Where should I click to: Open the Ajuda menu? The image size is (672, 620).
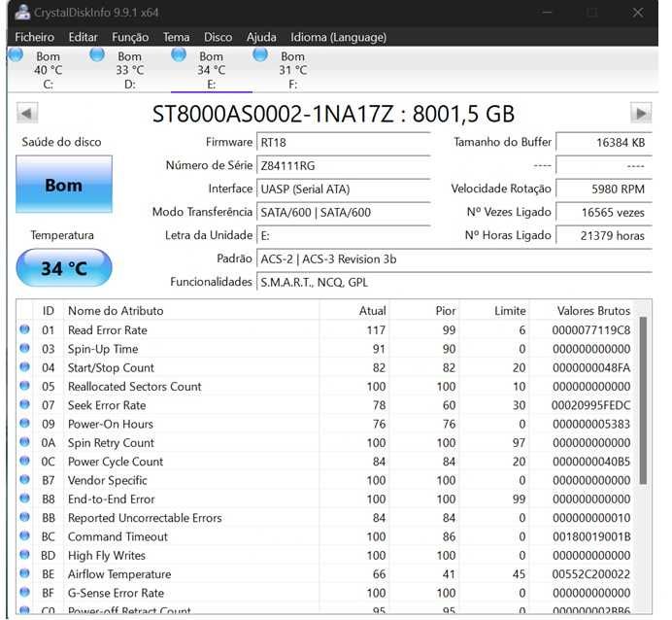[261, 37]
